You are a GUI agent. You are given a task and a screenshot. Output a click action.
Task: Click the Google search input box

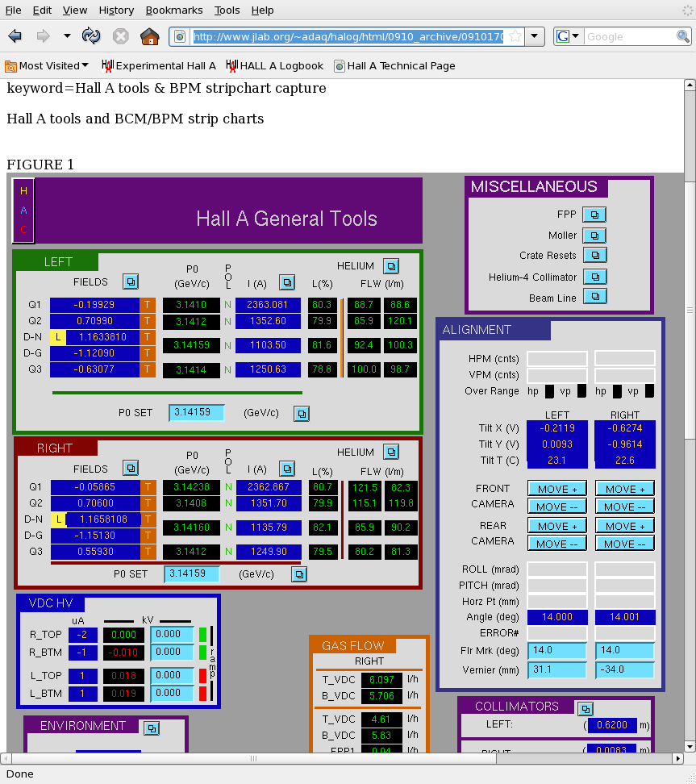point(630,36)
